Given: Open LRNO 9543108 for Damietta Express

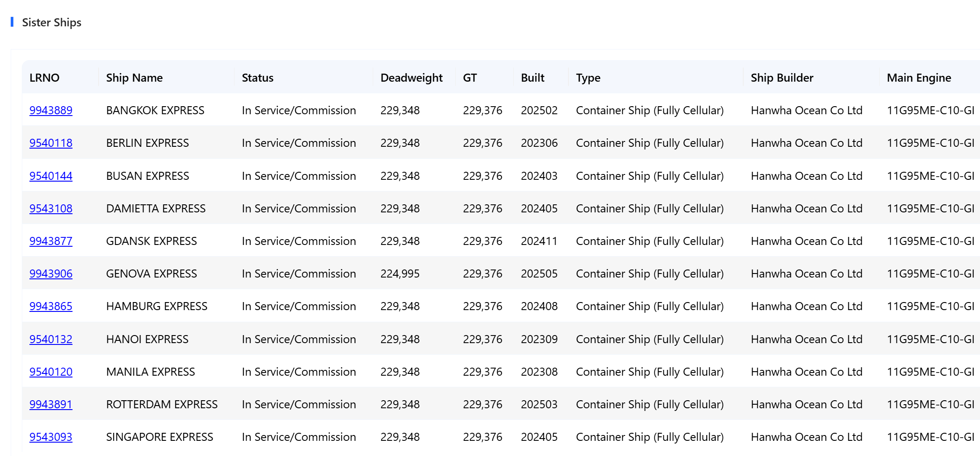Looking at the screenshot, I should point(51,208).
